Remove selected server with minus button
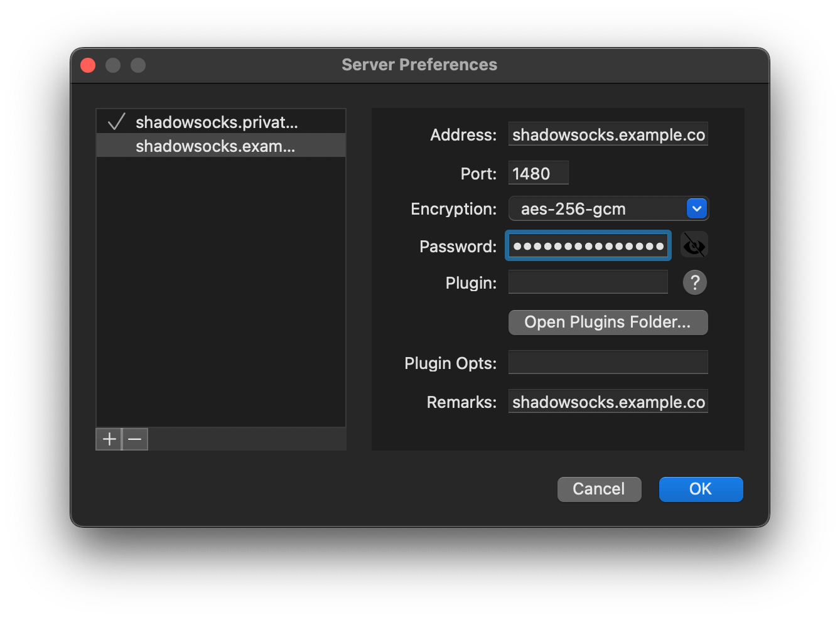This screenshot has height=620, width=840. (134, 439)
